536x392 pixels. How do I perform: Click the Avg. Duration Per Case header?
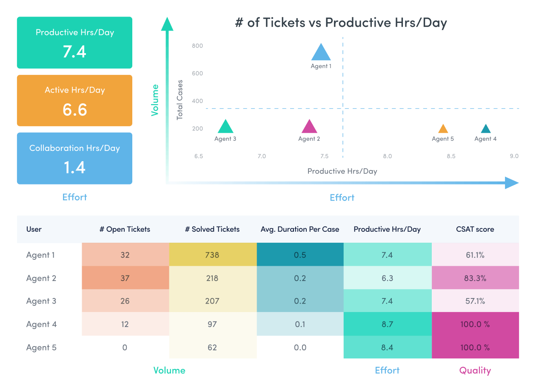300,229
